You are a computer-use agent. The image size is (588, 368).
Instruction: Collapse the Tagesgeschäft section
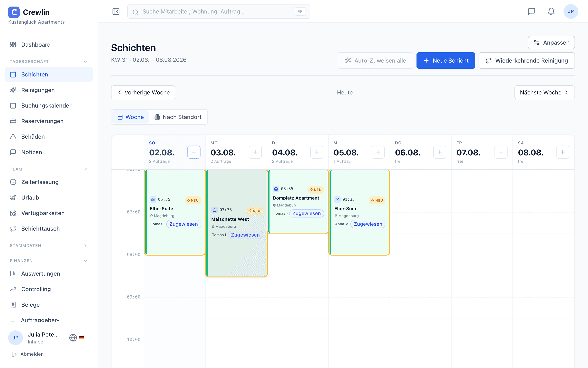(x=49, y=62)
